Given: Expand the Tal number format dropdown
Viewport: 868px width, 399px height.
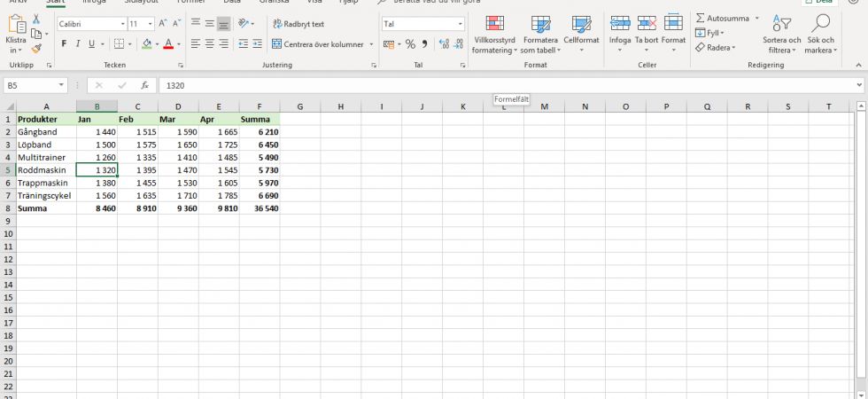Looking at the screenshot, I should (460, 24).
